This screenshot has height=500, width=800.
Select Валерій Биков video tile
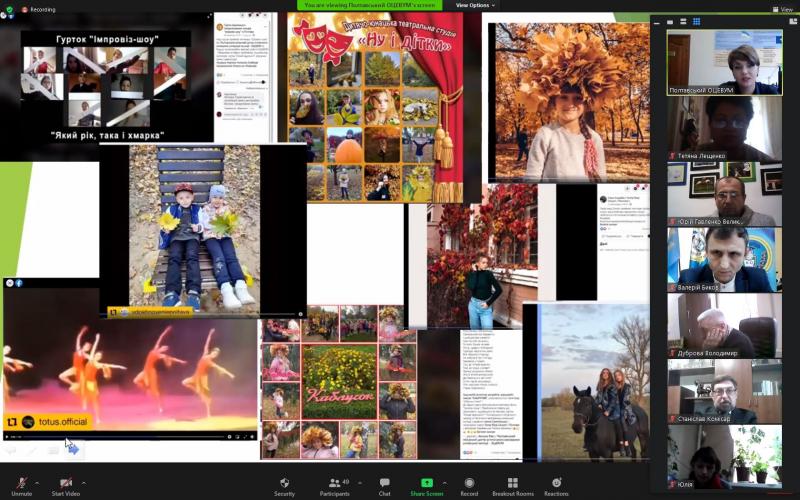[724, 260]
